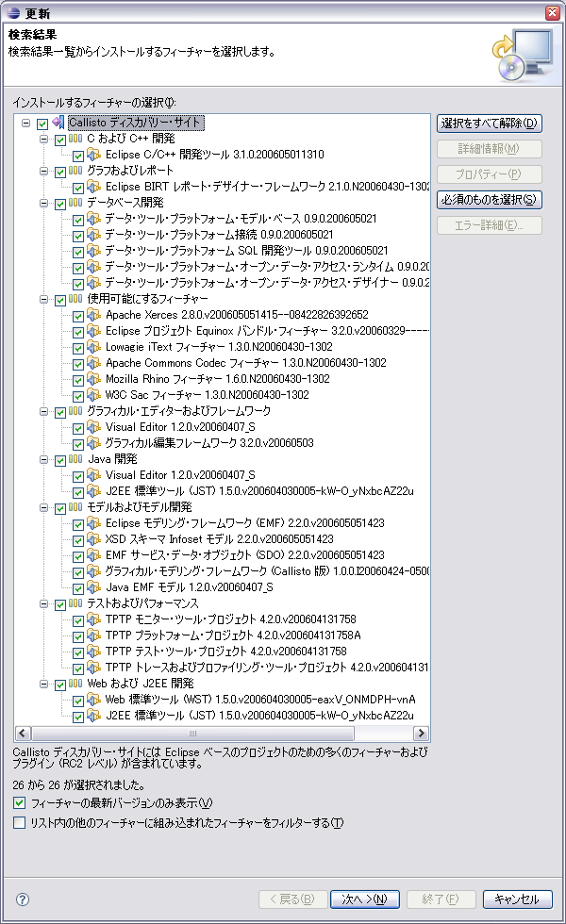Click the horizontal scrollbar thumb
566x924 pixels.
tap(192, 734)
